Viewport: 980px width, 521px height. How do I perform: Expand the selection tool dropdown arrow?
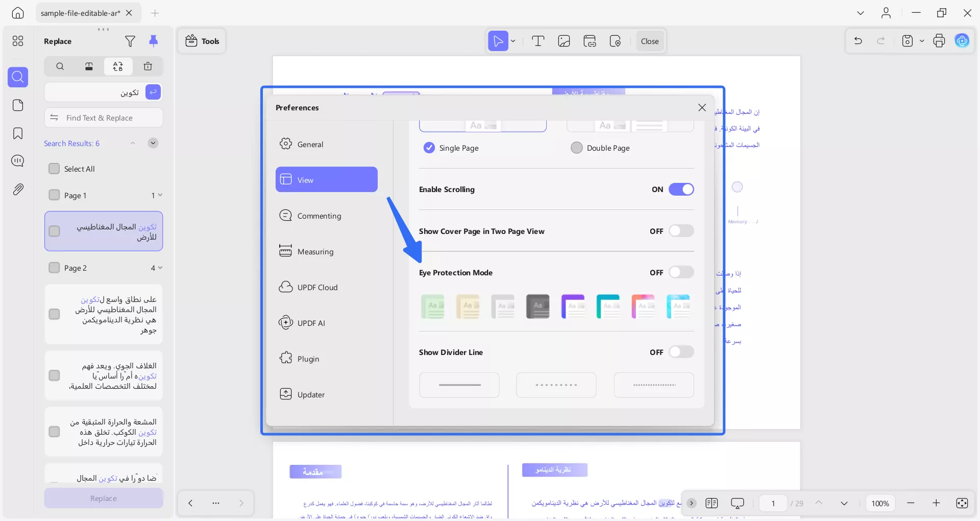(x=513, y=41)
